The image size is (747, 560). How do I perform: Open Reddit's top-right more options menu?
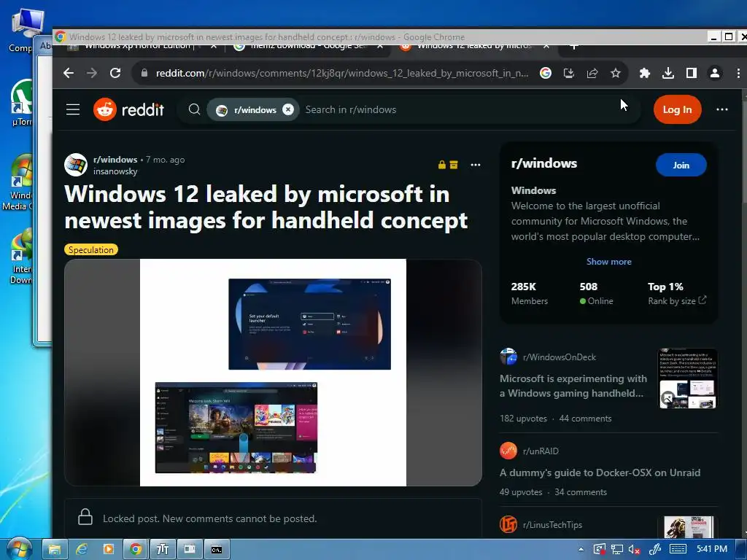click(x=722, y=109)
